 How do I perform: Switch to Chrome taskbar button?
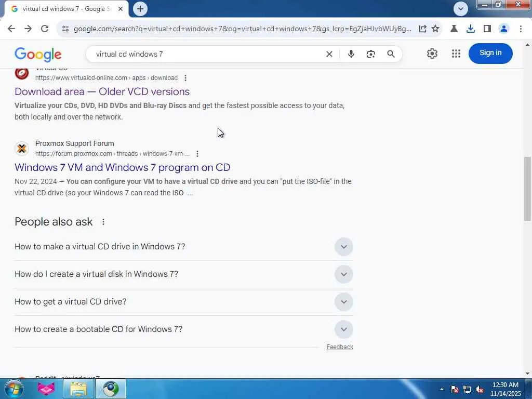click(x=111, y=389)
